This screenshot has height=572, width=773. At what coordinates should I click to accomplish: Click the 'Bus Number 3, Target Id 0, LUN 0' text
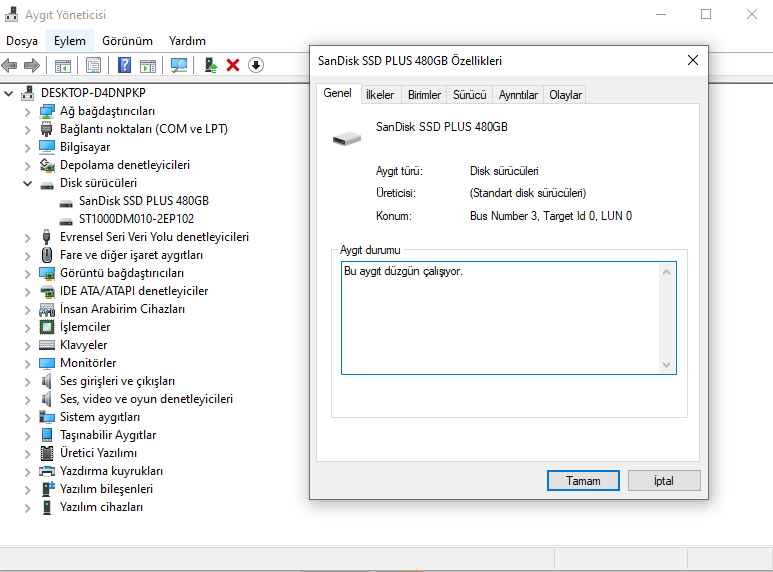point(551,216)
